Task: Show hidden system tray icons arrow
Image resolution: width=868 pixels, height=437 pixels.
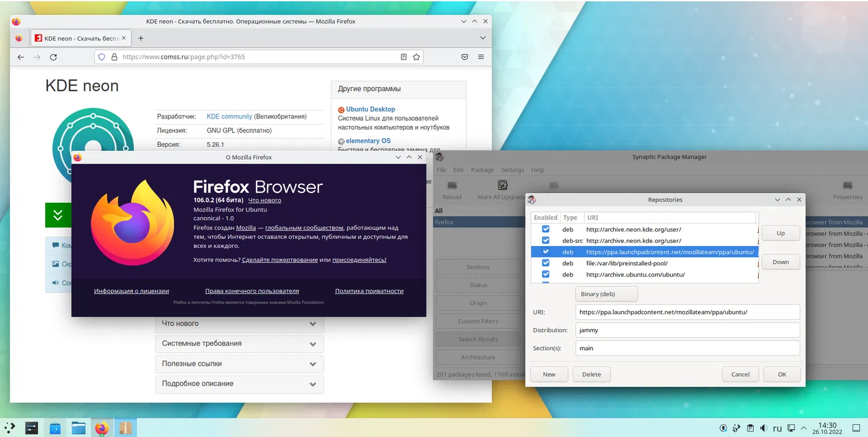Action: (x=803, y=428)
